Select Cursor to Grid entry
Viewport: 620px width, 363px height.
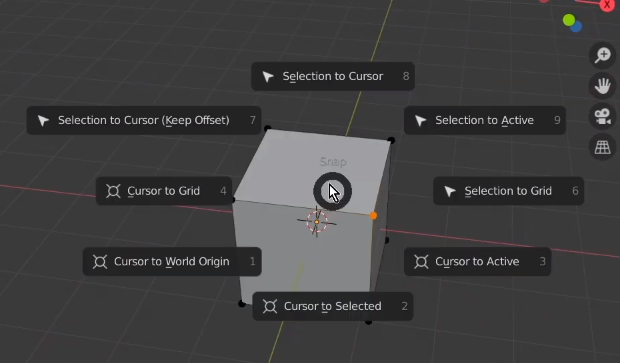click(x=164, y=191)
